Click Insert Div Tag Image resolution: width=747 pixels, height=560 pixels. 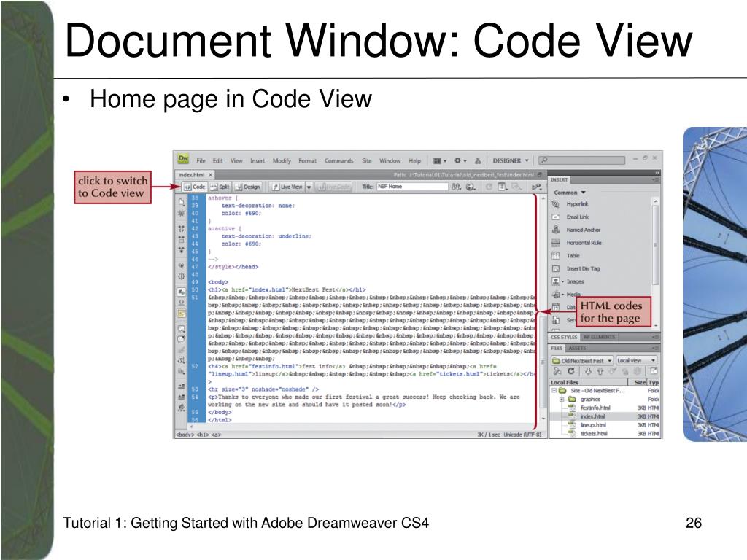tap(576, 268)
